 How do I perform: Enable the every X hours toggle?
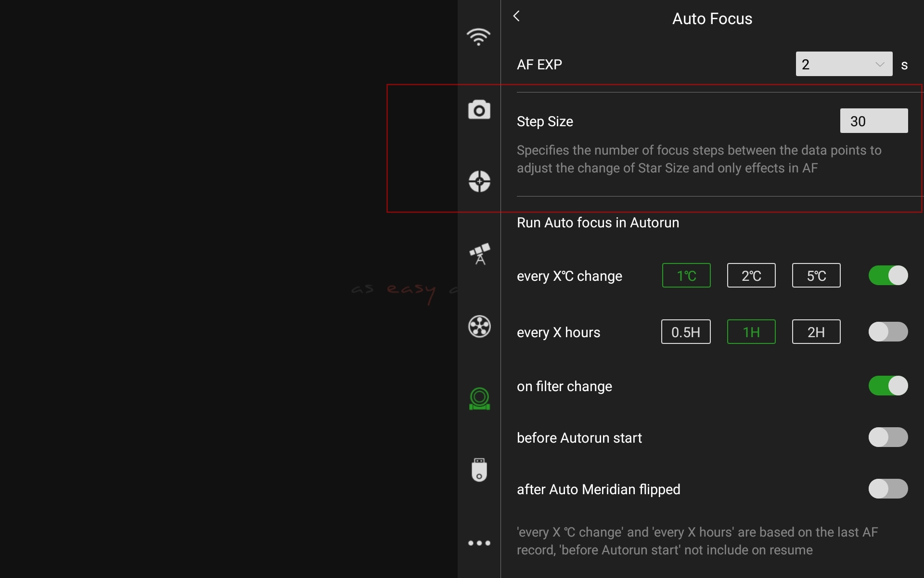click(x=888, y=332)
